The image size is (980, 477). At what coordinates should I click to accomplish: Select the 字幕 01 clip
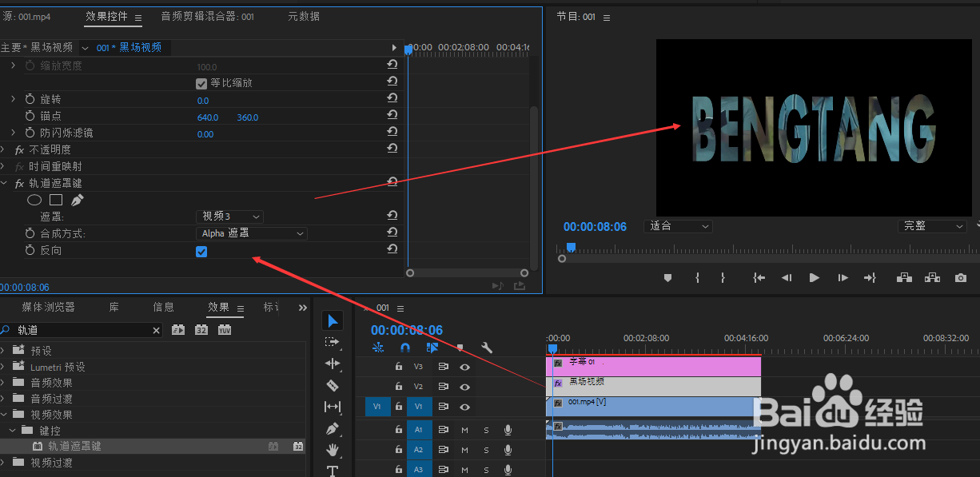pos(654,366)
